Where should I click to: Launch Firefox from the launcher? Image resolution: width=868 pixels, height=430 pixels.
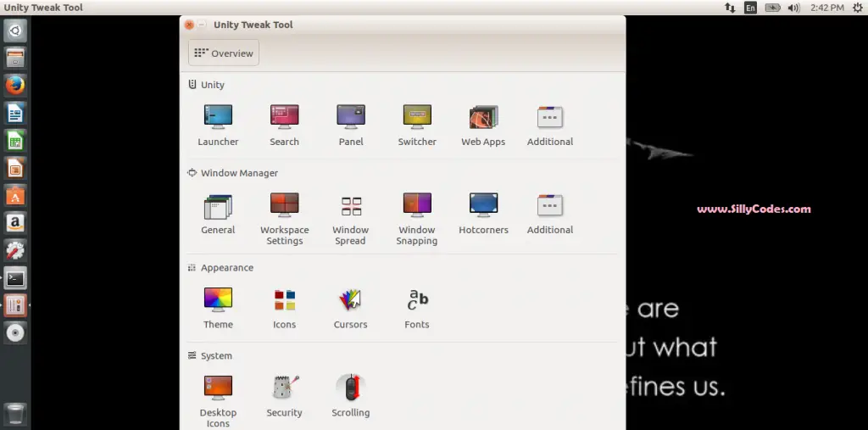tap(15, 86)
